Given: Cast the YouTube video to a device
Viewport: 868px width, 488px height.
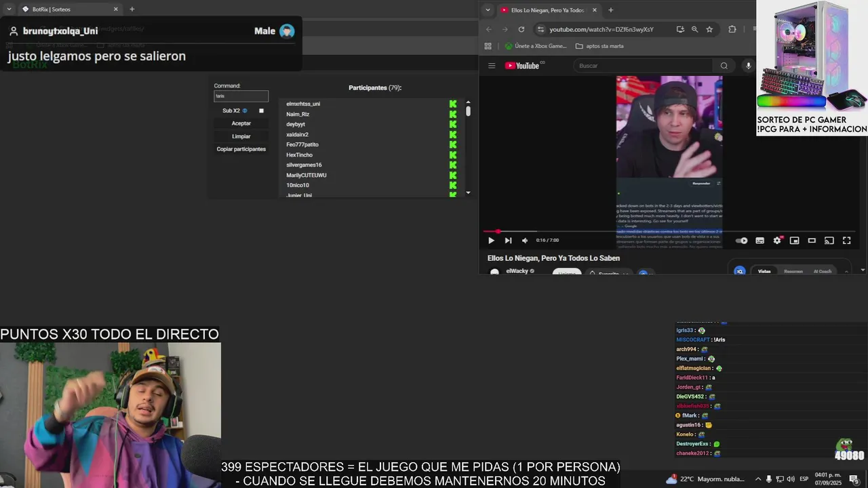Looking at the screenshot, I should pyautogui.click(x=829, y=241).
